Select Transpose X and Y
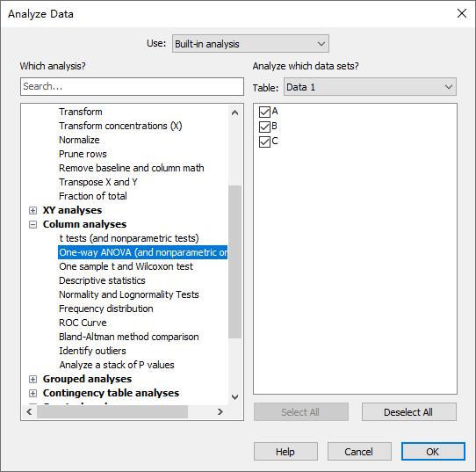 tap(98, 182)
